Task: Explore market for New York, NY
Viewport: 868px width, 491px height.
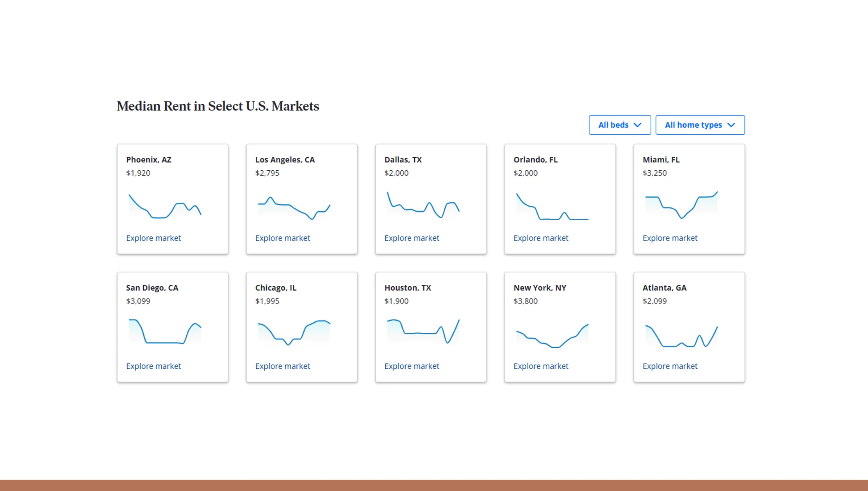Action: pos(541,366)
